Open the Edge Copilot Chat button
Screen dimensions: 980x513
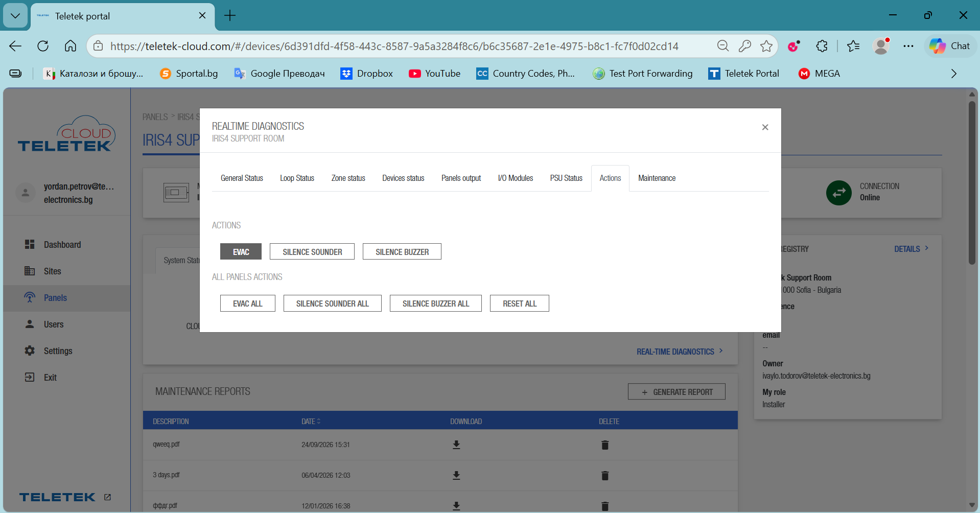[x=950, y=46]
